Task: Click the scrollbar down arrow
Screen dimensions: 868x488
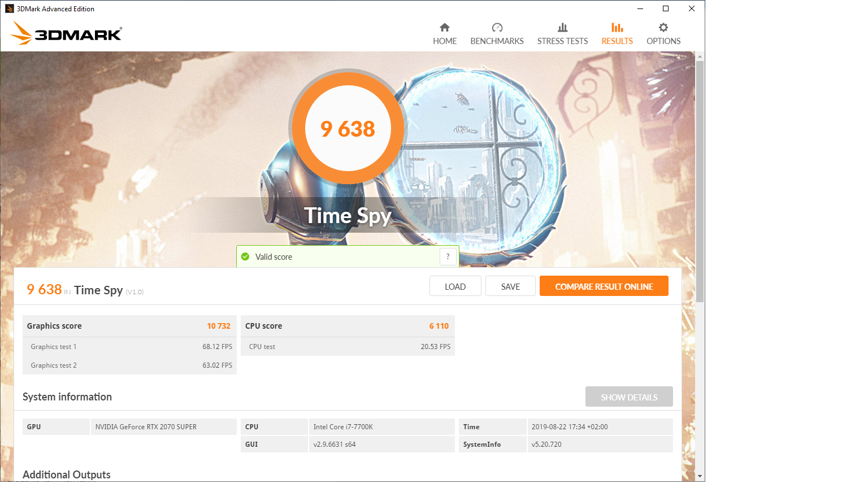Action: [700, 476]
